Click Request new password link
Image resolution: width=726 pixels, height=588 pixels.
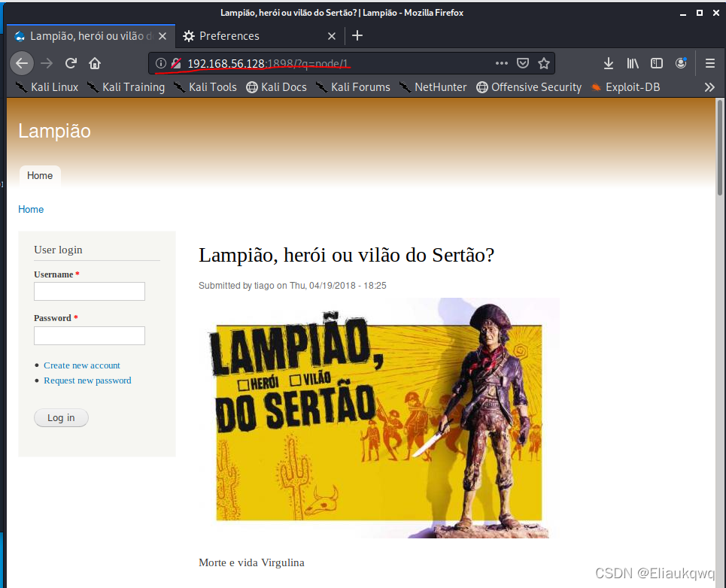coord(87,380)
